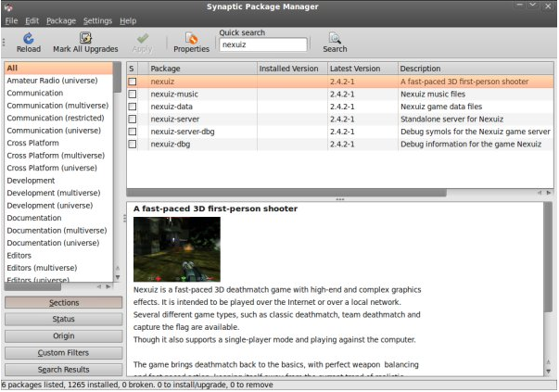Sort by the Package column header

(x=202, y=69)
